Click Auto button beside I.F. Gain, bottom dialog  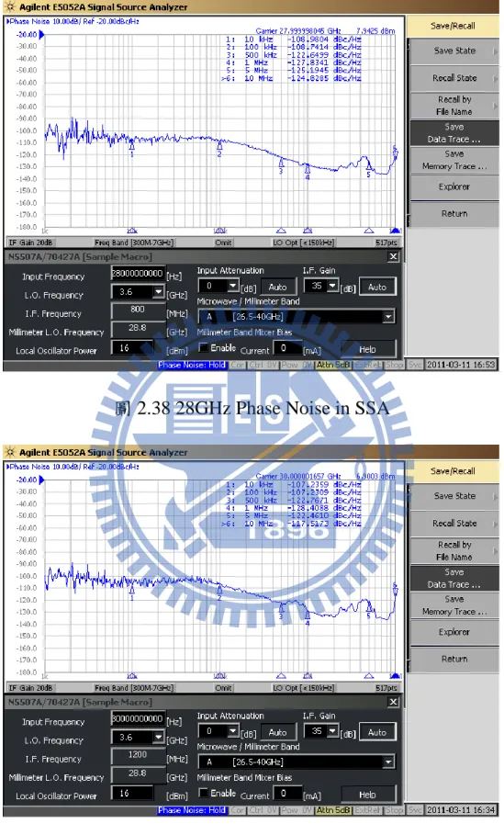[x=377, y=732]
